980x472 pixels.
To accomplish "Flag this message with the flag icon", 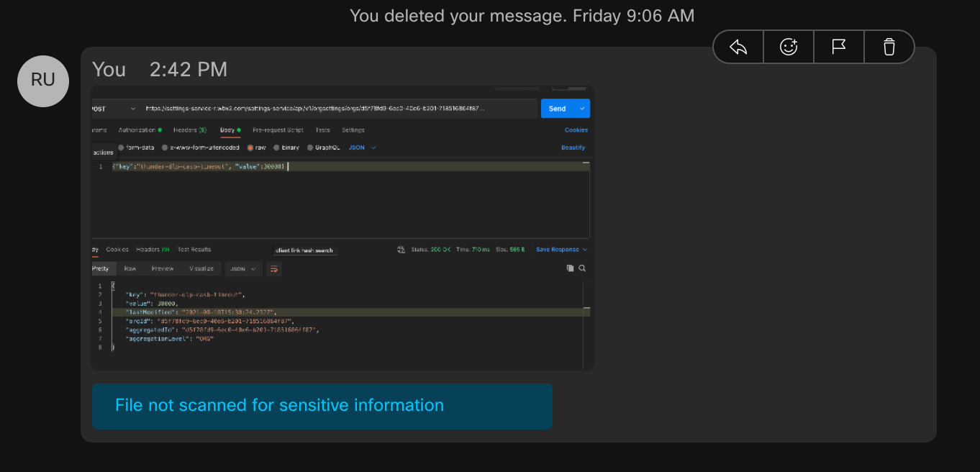I will pyautogui.click(x=839, y=47).
